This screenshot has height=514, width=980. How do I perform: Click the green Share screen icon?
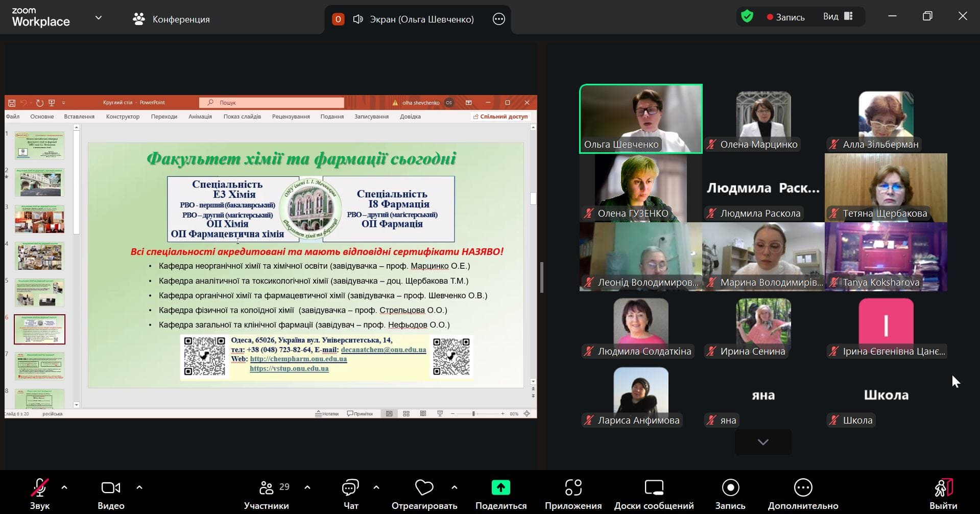click(500, 488)
